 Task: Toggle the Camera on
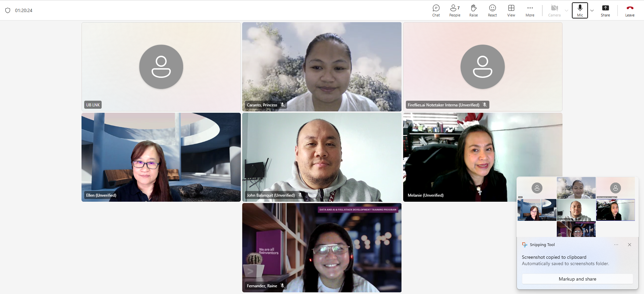pos(554,10)
